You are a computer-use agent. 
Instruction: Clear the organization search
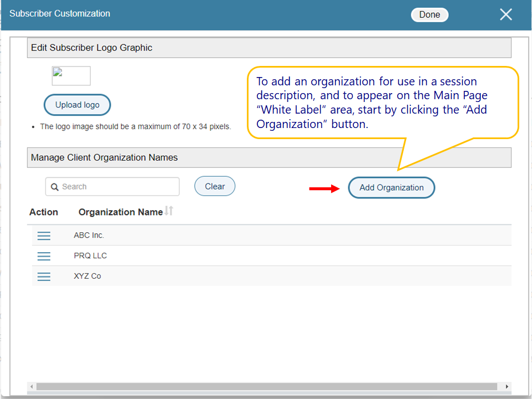point(215,186)
